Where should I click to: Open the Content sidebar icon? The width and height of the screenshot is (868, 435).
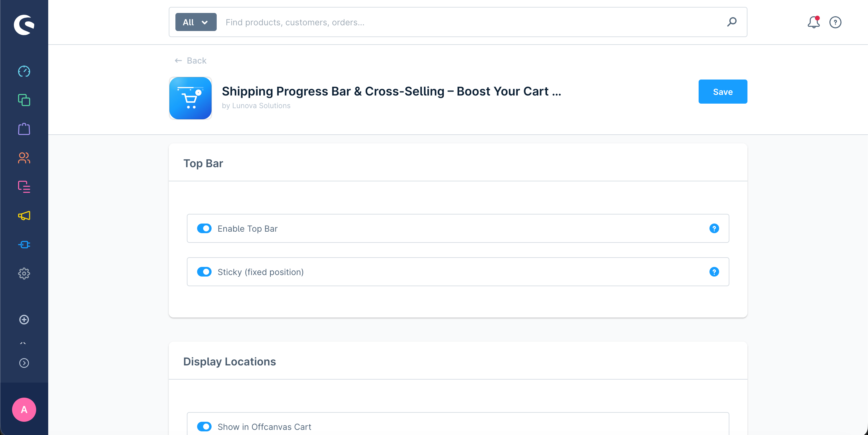click(x=24, y=187)
